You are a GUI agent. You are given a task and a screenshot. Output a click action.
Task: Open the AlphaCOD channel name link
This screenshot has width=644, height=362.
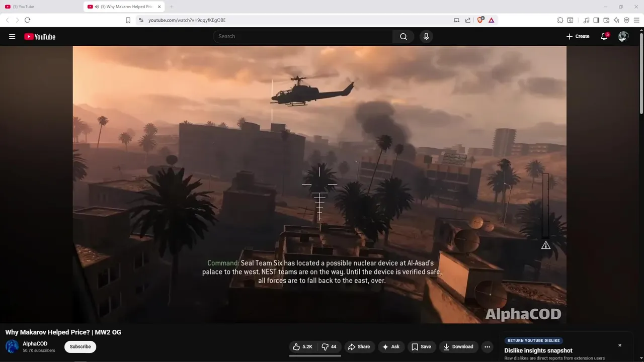(35, 344)
